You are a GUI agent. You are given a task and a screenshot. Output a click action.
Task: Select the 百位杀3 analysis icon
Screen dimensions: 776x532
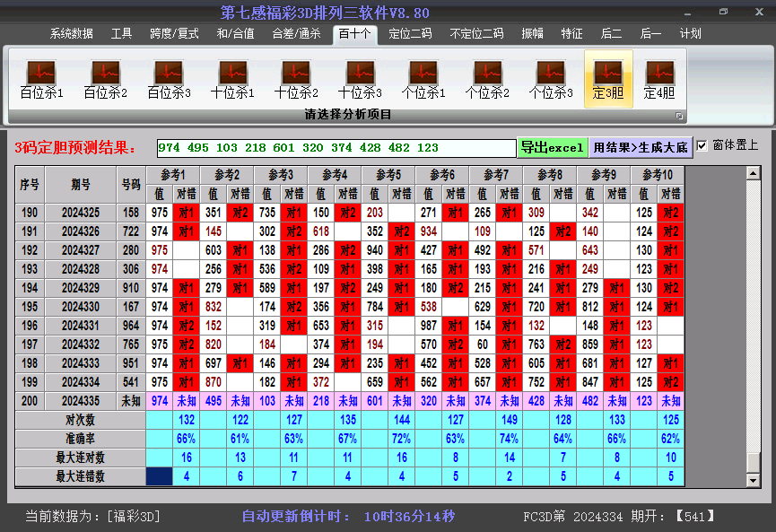(x=170, y=79)
